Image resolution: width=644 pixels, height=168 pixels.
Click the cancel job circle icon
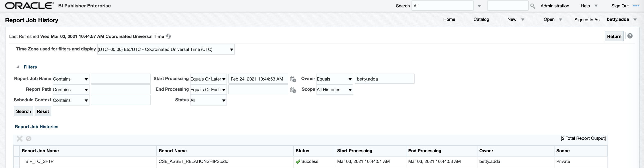pyautogui.click(x=29, y=138)
